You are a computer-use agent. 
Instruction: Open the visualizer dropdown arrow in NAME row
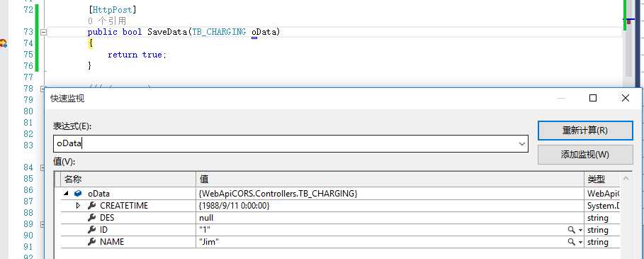point(580,242)
